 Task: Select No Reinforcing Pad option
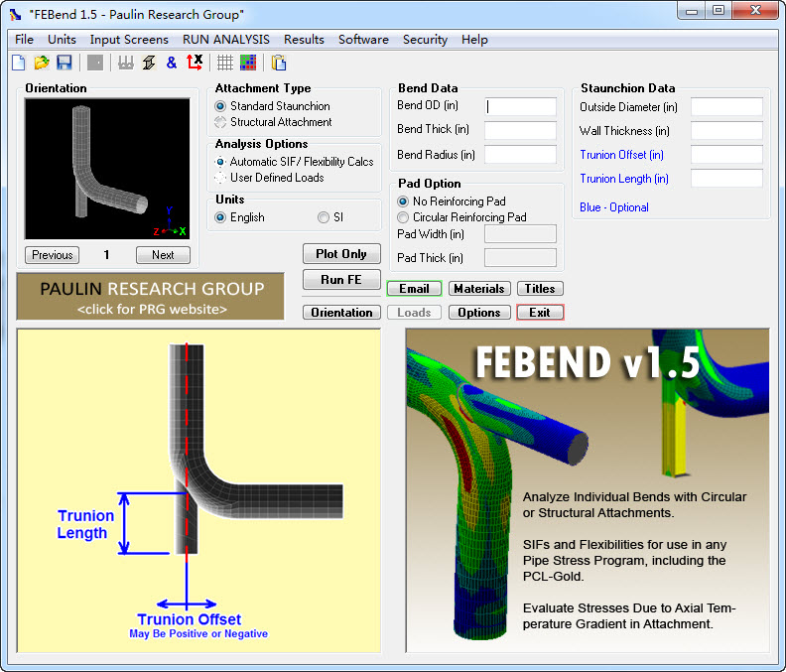point(452,202)
